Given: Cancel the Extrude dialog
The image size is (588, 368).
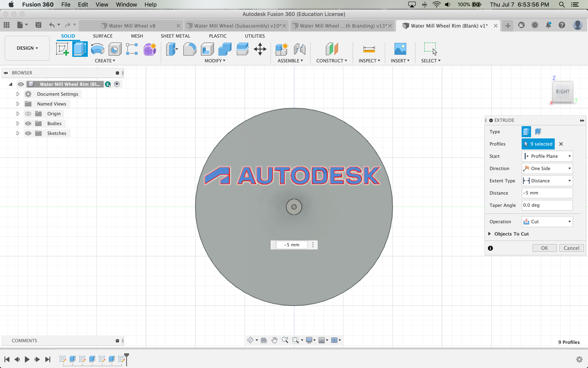Looking at the screenshot, I should click(x=571, y=248).
